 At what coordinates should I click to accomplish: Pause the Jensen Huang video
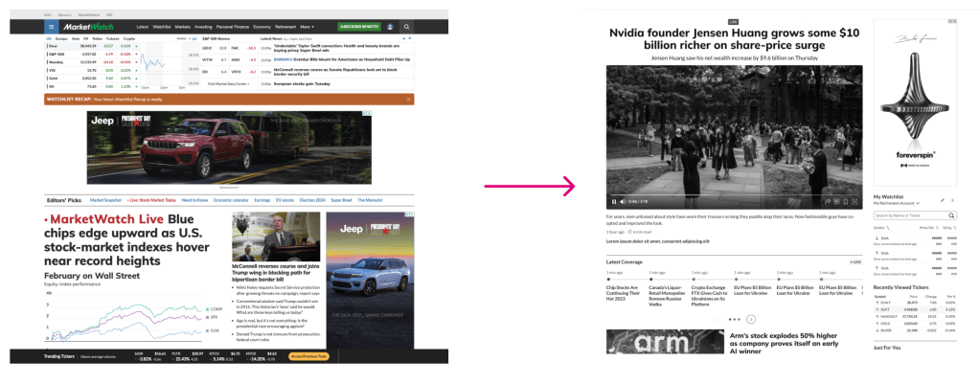pyautogui.click(x=614, y=201)
